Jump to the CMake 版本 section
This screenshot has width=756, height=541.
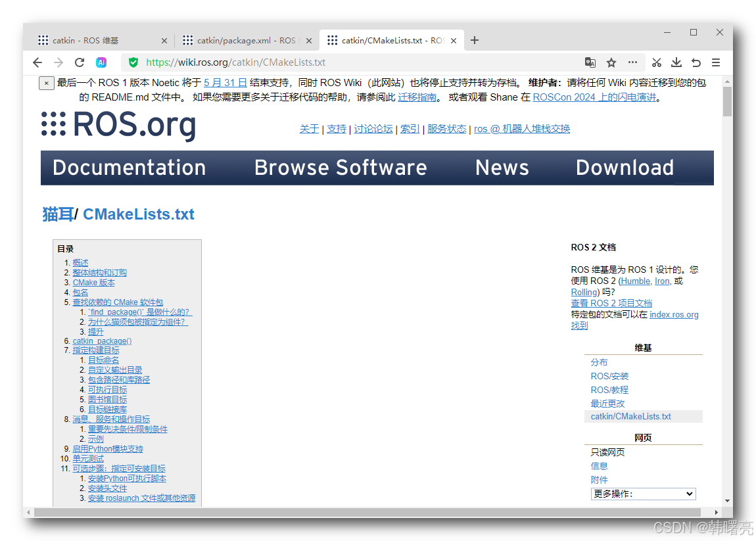point(93,283)
